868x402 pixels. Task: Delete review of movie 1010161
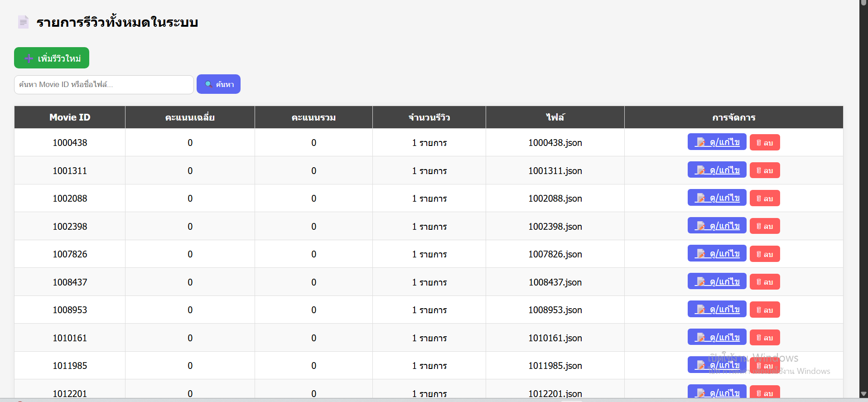[765, 338]
